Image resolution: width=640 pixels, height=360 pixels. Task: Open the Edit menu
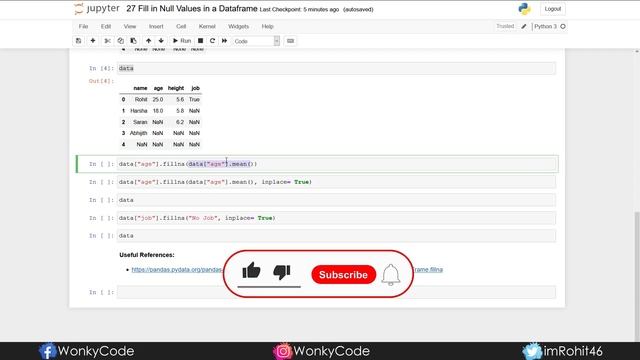pyautogui.click(x=106, y=27)
